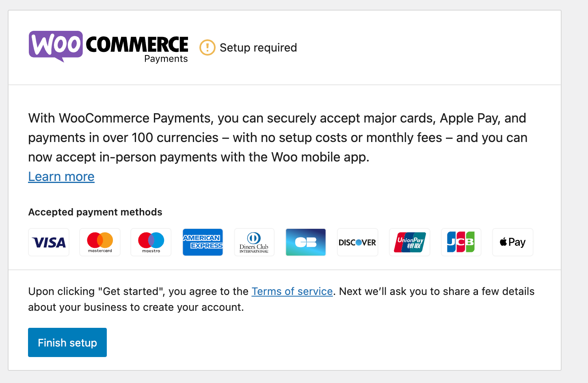Click the Setup required status label
Screen dimensions: 588x383
click(258, 47)
